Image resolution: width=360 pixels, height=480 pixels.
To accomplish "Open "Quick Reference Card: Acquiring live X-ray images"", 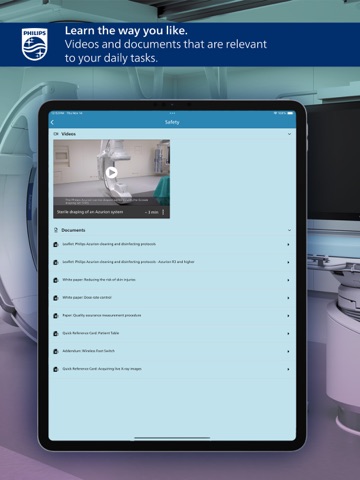I will [x=102, y=369].
